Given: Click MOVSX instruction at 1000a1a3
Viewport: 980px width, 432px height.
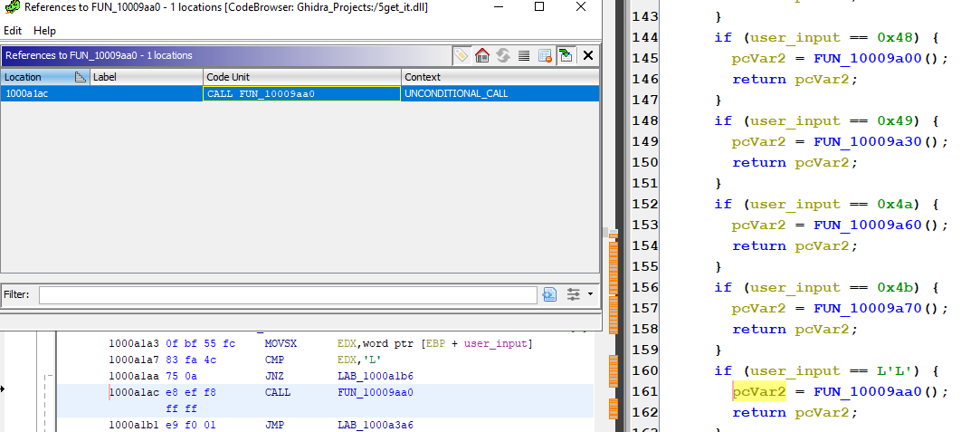Looking at the screenshot, I should point(281,344).
